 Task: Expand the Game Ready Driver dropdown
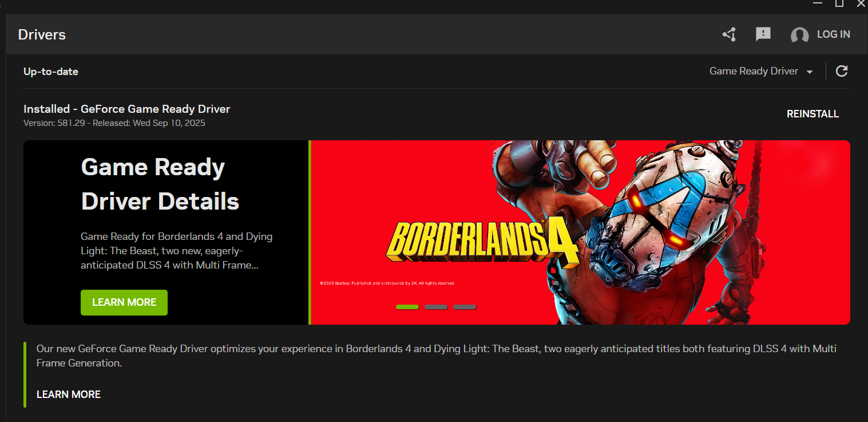(x=761, y=71)
